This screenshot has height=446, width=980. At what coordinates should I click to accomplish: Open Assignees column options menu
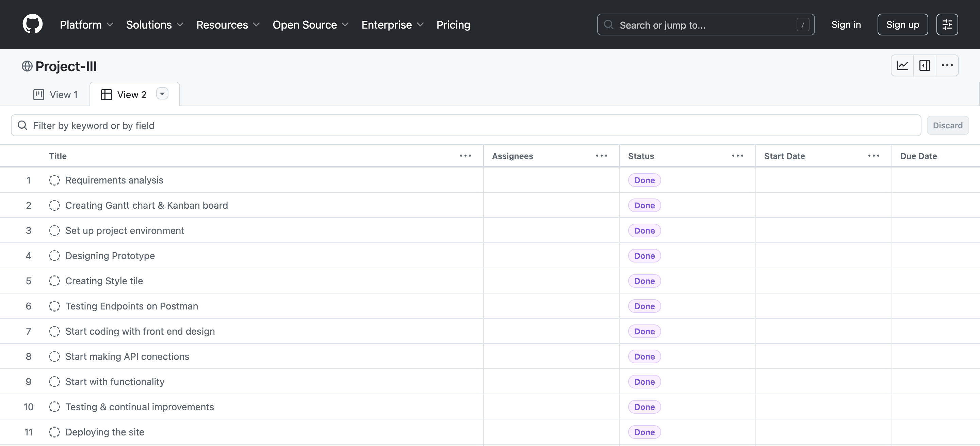pos(602,156)
